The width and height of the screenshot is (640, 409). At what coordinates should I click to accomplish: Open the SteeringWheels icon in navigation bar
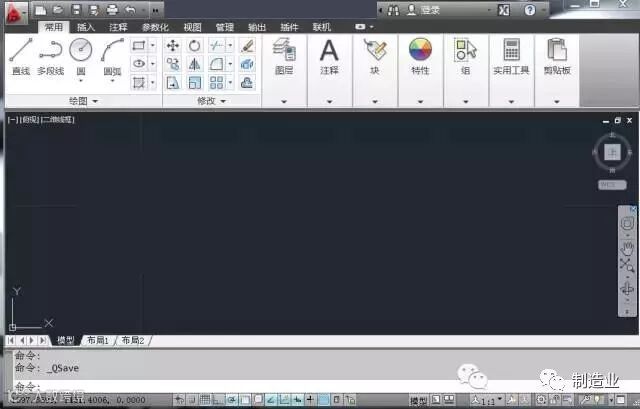(x=627, y=223)
